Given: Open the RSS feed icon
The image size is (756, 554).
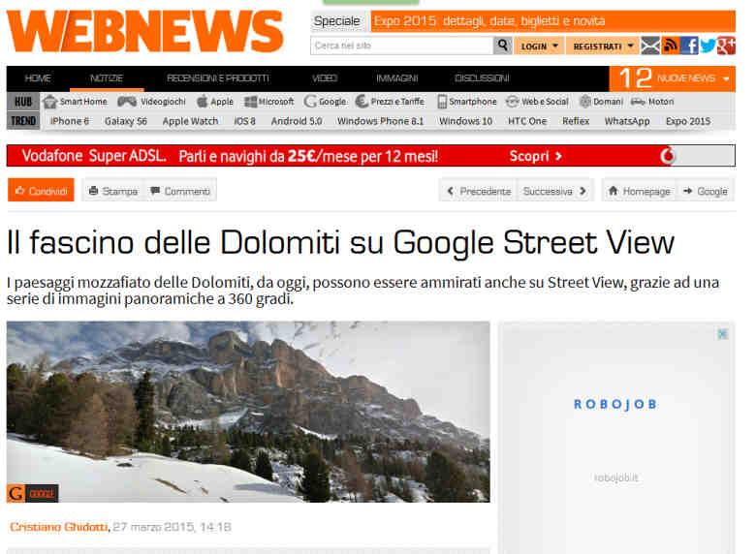Looking at the screenshot, I should click(x=670, y=46).
